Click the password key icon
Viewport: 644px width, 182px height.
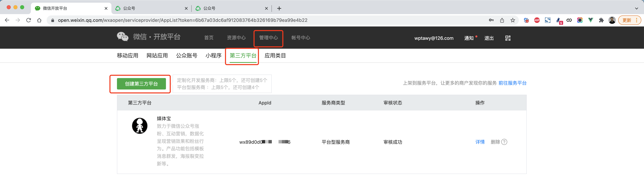[491, 20]
